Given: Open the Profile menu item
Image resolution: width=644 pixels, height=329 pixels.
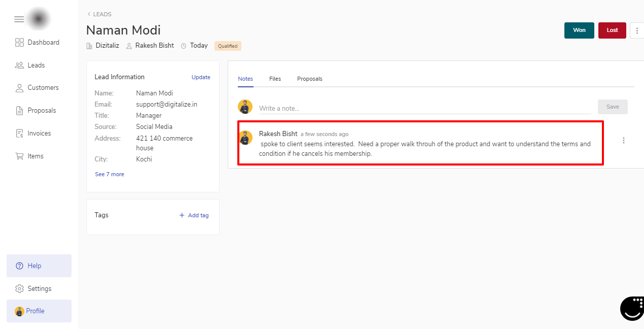Looking at the screenshot, I should click(39, 311).
